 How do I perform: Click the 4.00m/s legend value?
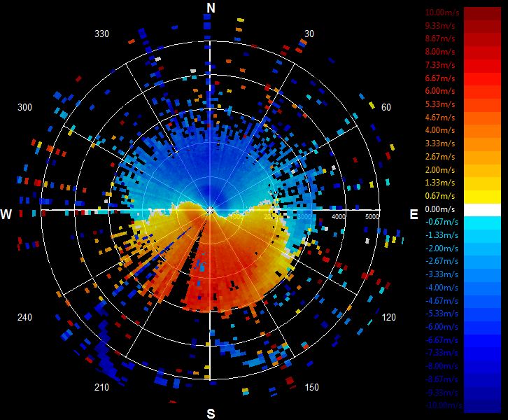pyautogui.click(x=440, y=130)
